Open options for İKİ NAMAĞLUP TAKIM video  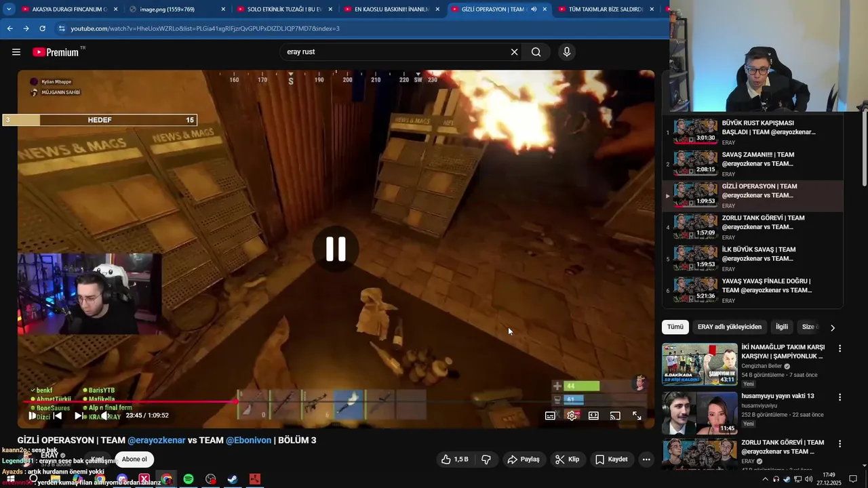tap(840, 348)
